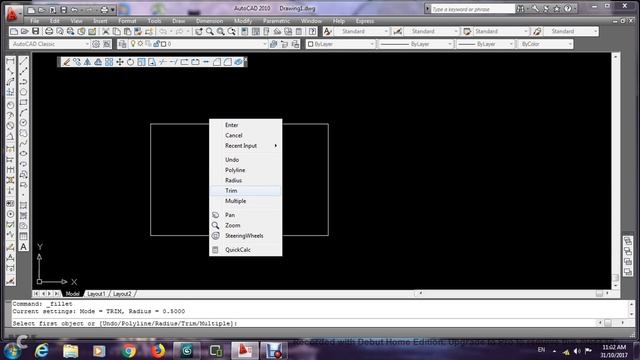640x360 pixels.
Task: Click the Dimension Style icon
Action: tap(398, 31)
